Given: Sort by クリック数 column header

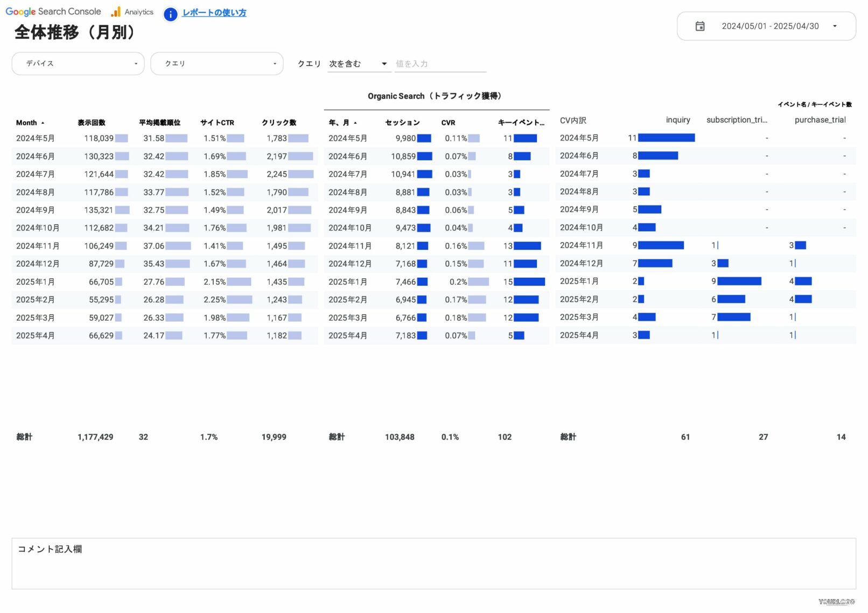Looking at the screenshot, I should 279,123.
